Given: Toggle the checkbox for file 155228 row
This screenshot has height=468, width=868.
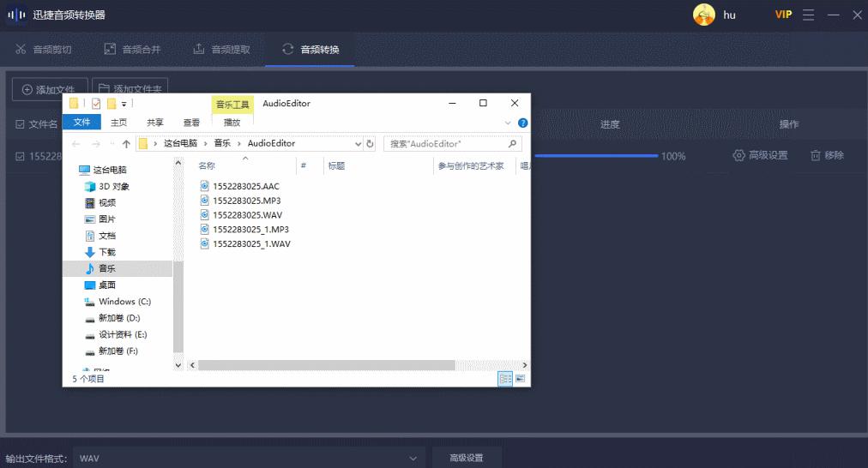Looking at the screenshot, I should [x=20, y=157].
